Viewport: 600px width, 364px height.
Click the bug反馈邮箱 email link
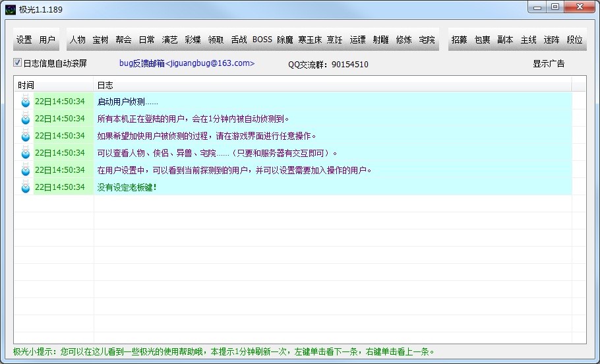[x=187, y=63]
